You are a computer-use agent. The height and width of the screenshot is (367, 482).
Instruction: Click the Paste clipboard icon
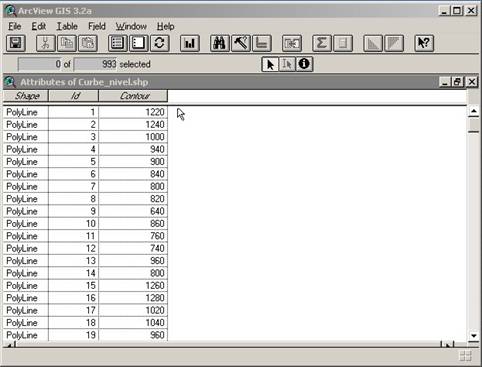(x=88, y=43)
